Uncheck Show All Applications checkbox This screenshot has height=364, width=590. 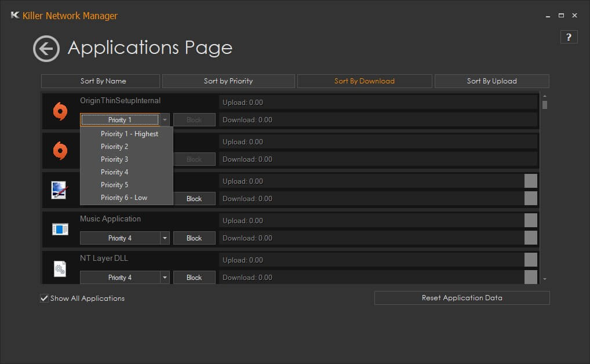[44, 298]
